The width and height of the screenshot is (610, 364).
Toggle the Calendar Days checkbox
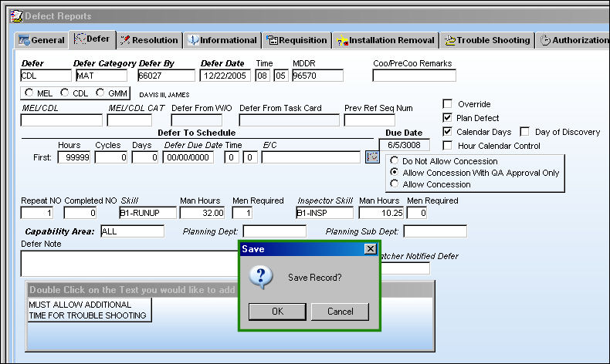click(447, 132)
